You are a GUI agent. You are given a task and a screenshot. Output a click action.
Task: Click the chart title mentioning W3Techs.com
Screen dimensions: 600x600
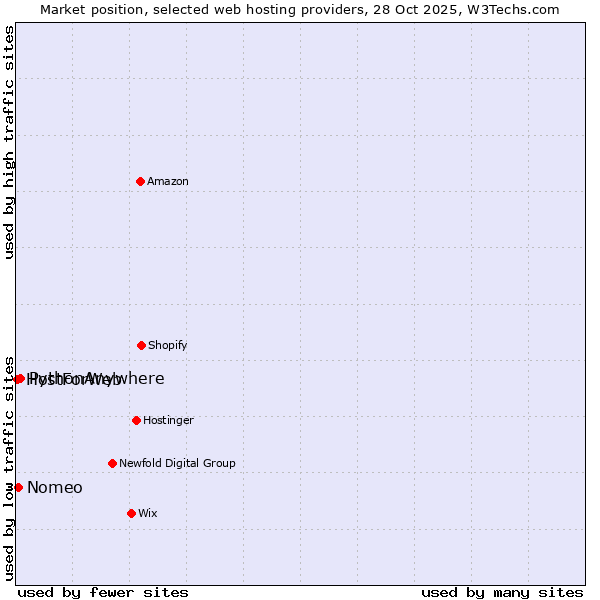tap(300, 9)
